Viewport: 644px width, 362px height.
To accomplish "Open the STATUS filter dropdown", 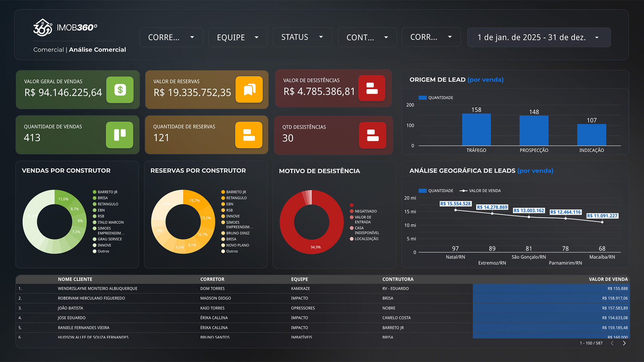I will click(302, 37).
